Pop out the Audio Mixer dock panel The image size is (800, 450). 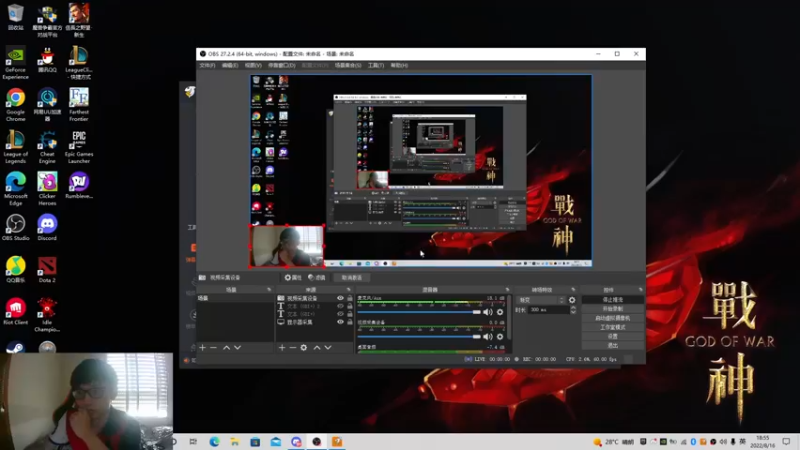(x=507, y=290)
